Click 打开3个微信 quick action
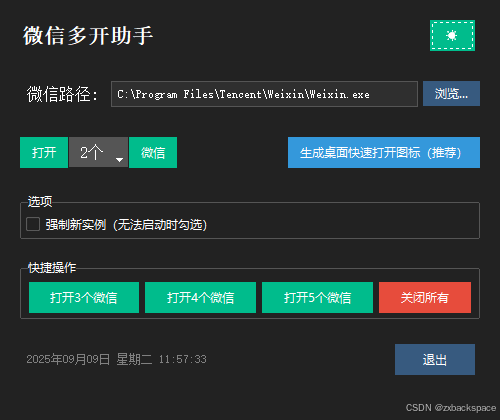The height and width of the screenshot is (420, 500). point(84,298)
